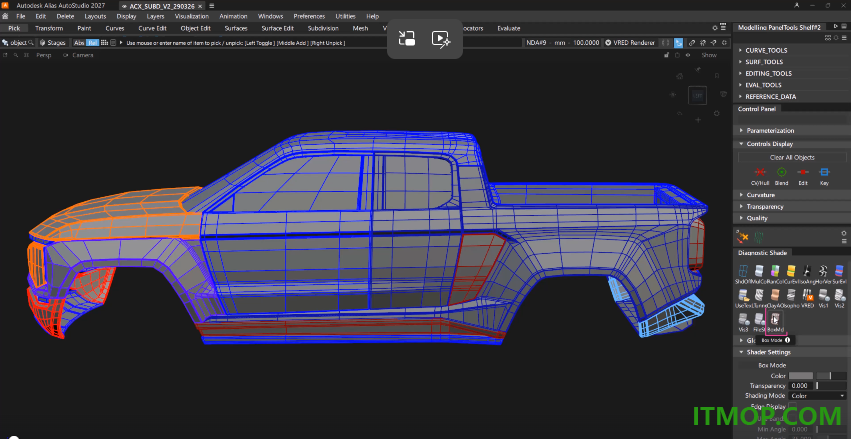Open the Visualization menu
The width and height of the screenshot is (851, 439).
(x=192, y=16)
